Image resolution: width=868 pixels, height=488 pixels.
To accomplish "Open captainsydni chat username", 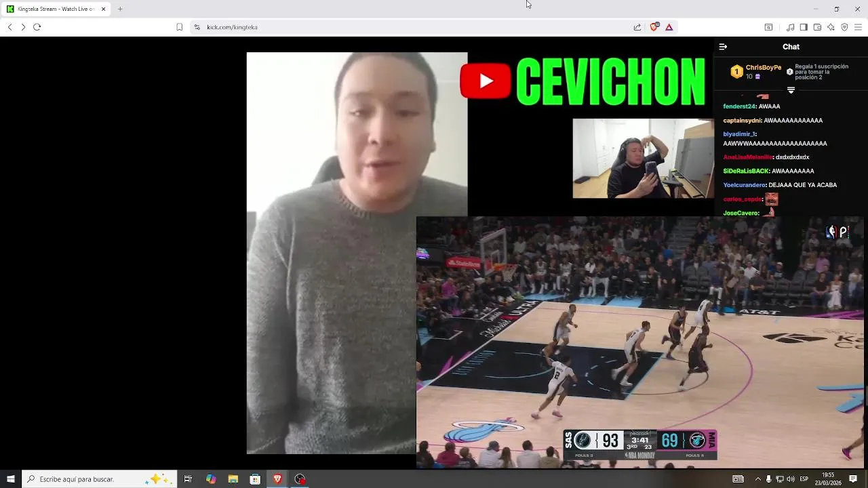I will [x=743, y=121].
